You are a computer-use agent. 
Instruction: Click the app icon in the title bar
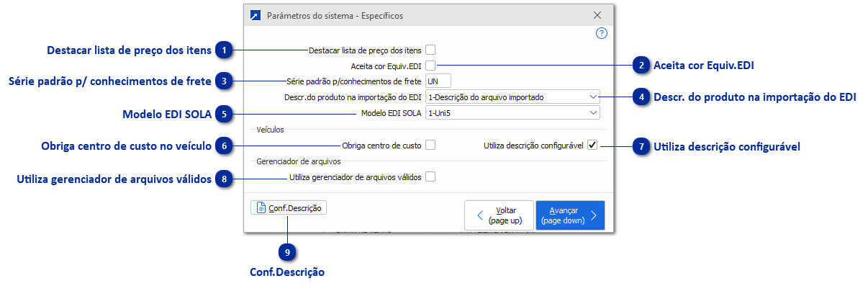(255, 15)
